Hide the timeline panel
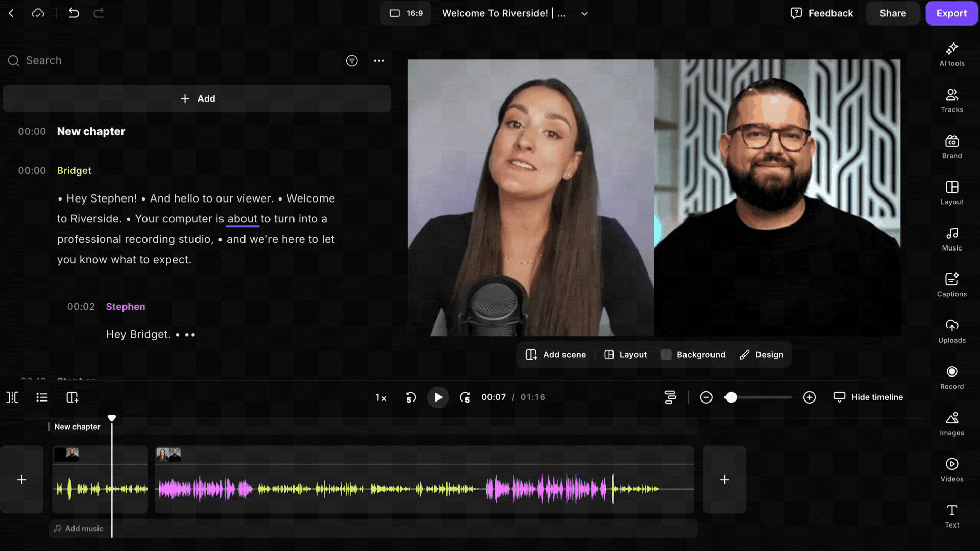Image resolution: width=980 pixels, height=551 pixels. [x=868, y=397]
